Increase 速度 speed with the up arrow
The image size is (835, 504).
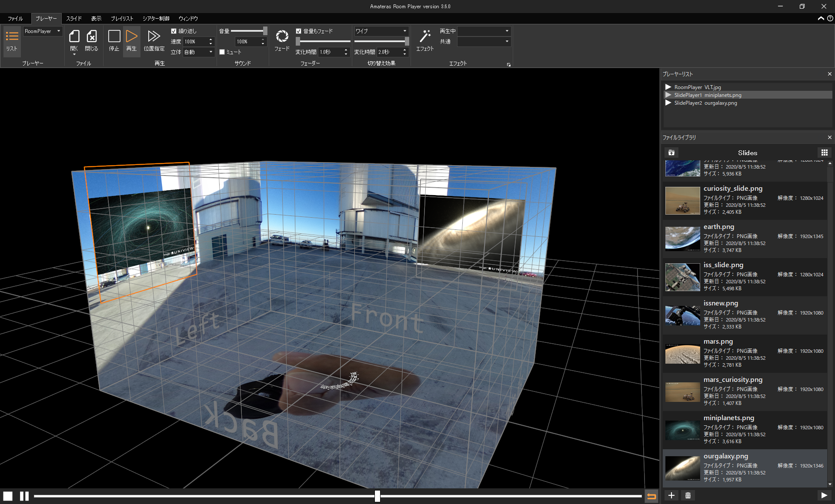click(211, 40)
